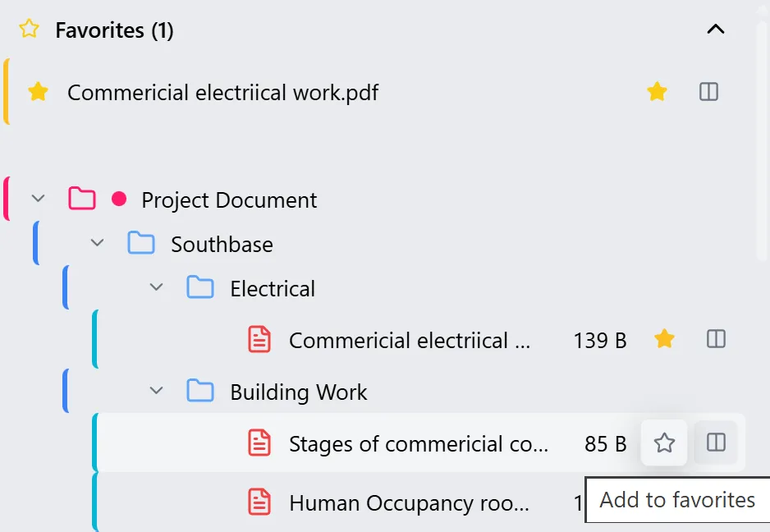Open split view for the favorited PDF
Viewport: 770px width, 532px height.
click(x=708, y=92)
